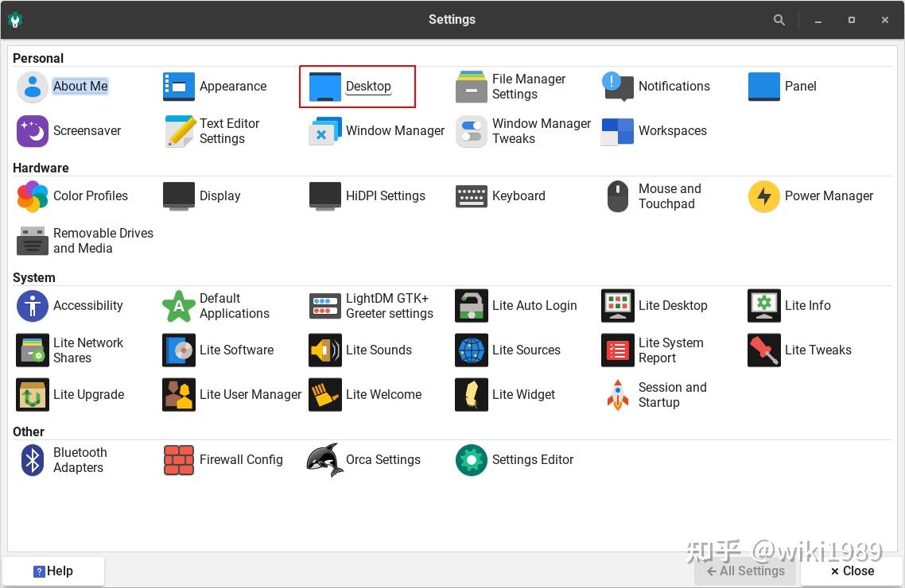Launch Firewall Config

(242, 459)
